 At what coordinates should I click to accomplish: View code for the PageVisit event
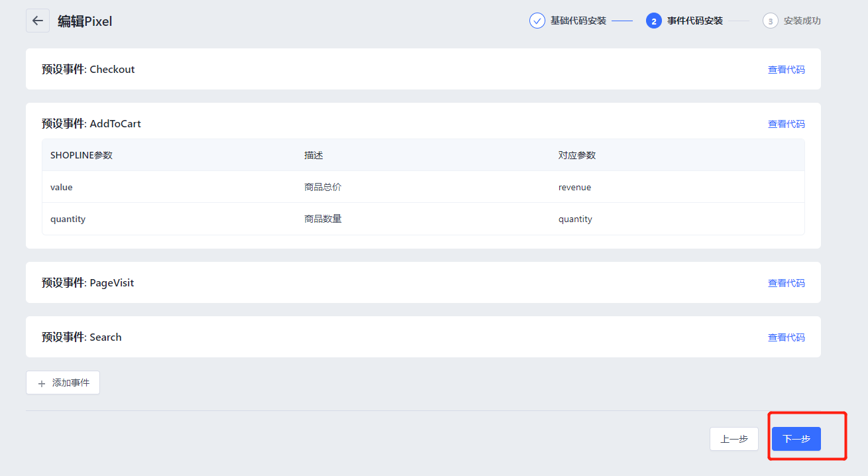(x=786, y=283)
